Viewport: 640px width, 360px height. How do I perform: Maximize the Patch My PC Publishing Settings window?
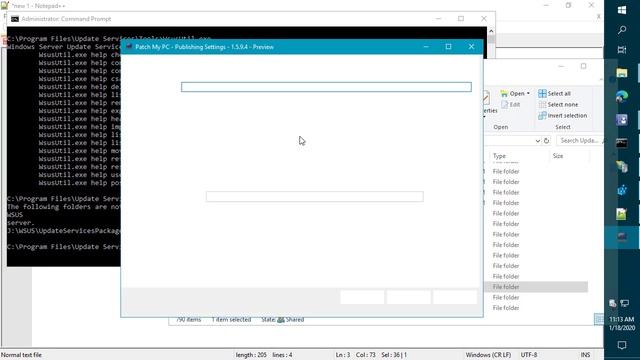click(448, 47)
